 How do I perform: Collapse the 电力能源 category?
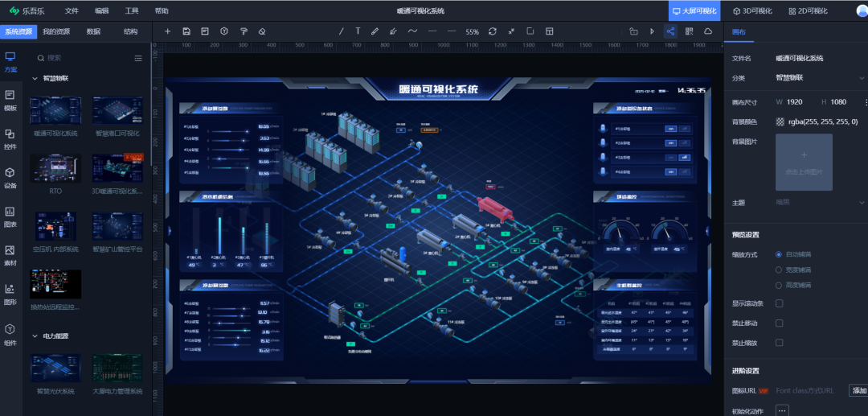coord(35,336)
